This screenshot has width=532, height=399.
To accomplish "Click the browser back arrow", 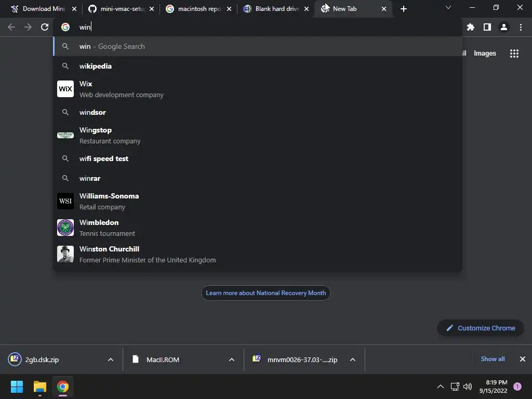I will 11,27.
